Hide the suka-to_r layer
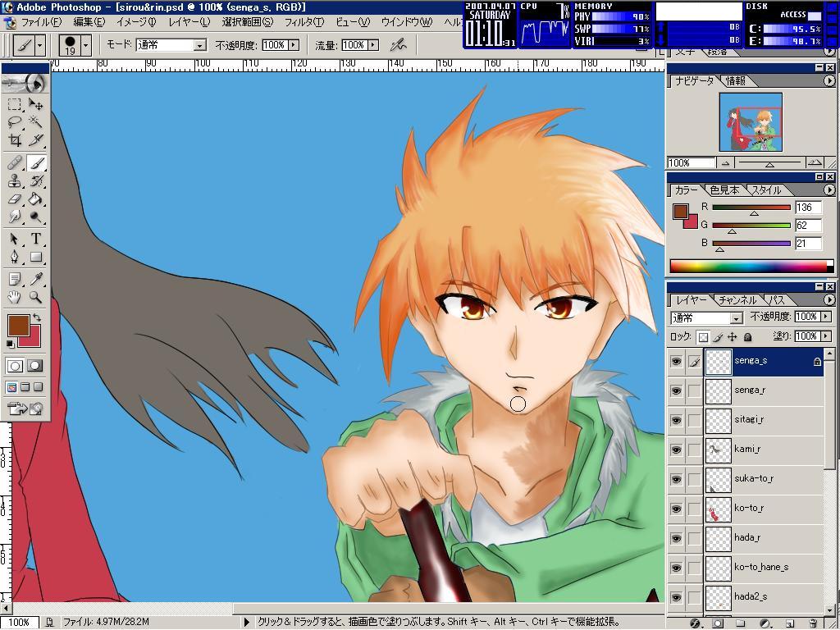 [x=677, y=479]
